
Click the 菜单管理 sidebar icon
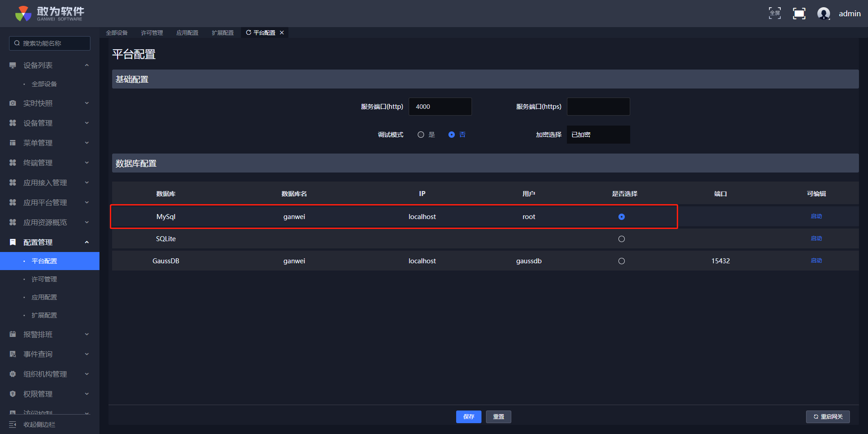pos(13,143)
